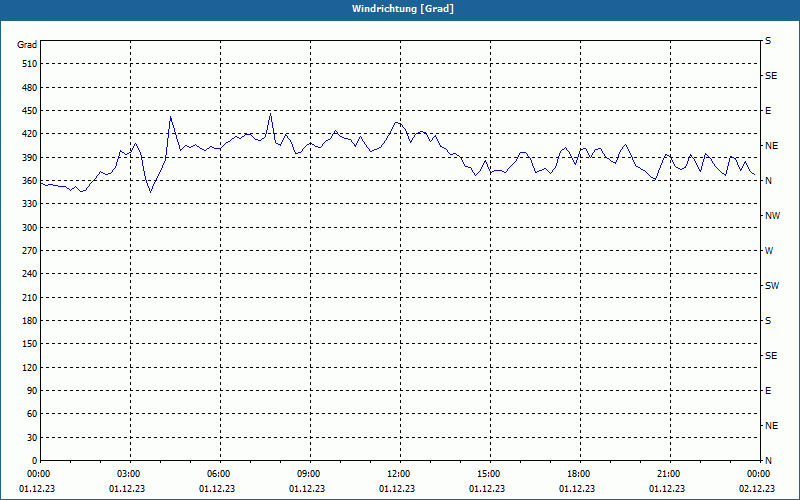This screenshot has width=800, height=500.
Task: Select the 510 value on the degree axis
Action: tap(30, 64)
